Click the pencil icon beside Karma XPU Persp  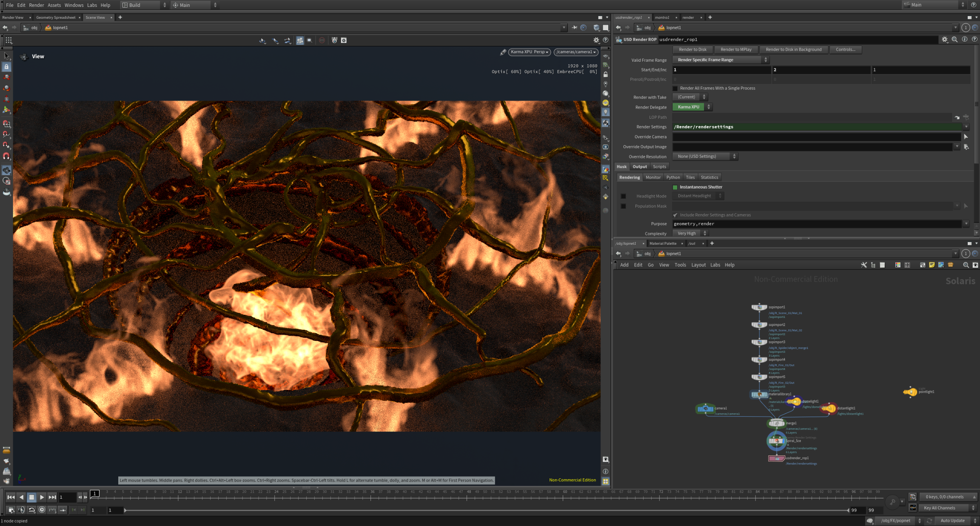click(x=503, y=52)
